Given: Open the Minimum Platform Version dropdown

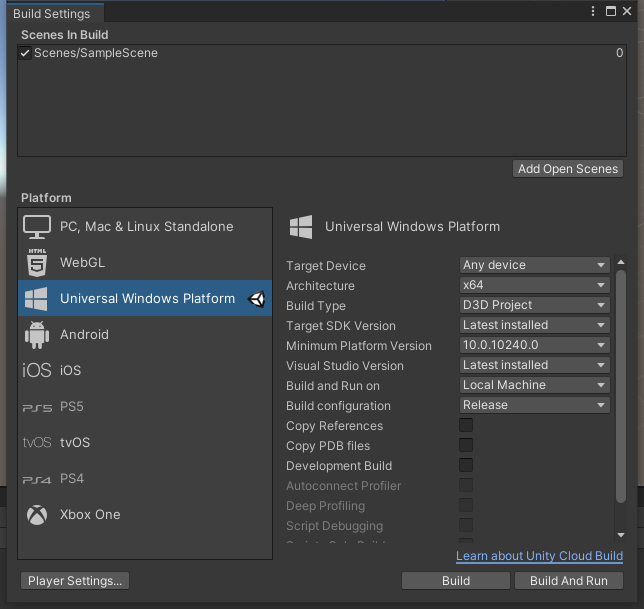Looking at the screenshot, I should pyautogui.click(x=534, y=345).
